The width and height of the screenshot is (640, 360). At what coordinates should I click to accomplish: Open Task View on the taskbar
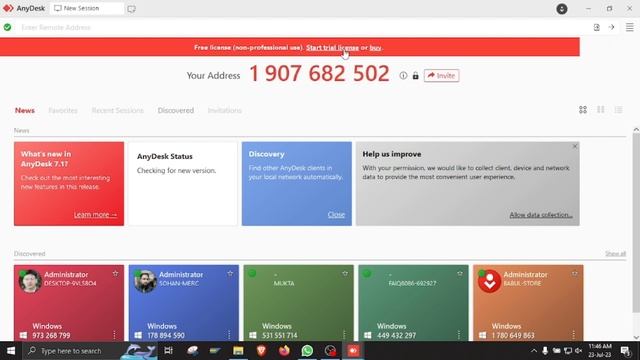pyautogui.click(x=168, y=351)
